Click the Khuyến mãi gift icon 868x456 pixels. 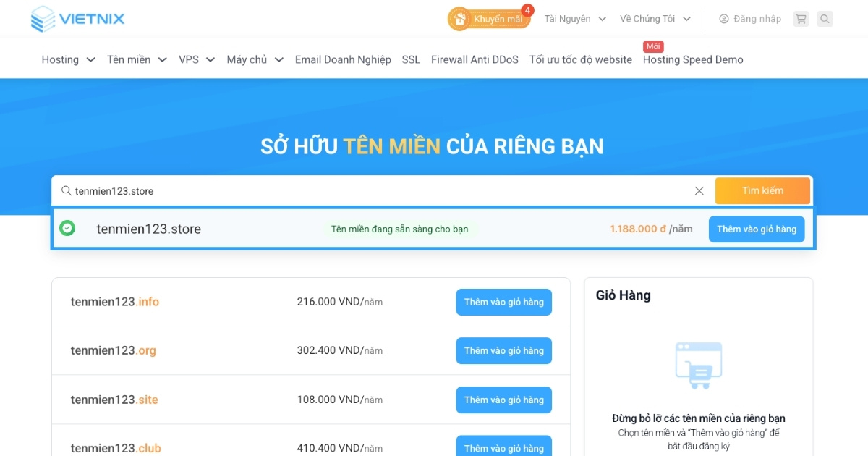(459, 18)
